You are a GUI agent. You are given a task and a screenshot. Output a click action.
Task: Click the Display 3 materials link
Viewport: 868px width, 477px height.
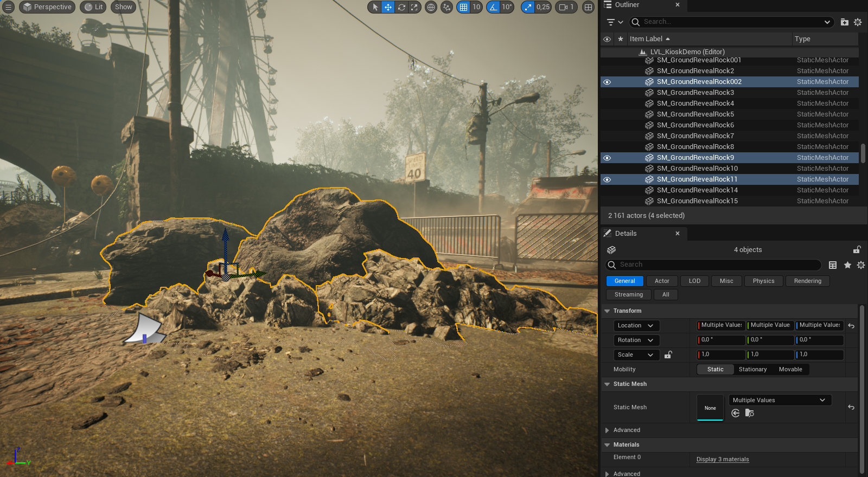click(723, 459)
